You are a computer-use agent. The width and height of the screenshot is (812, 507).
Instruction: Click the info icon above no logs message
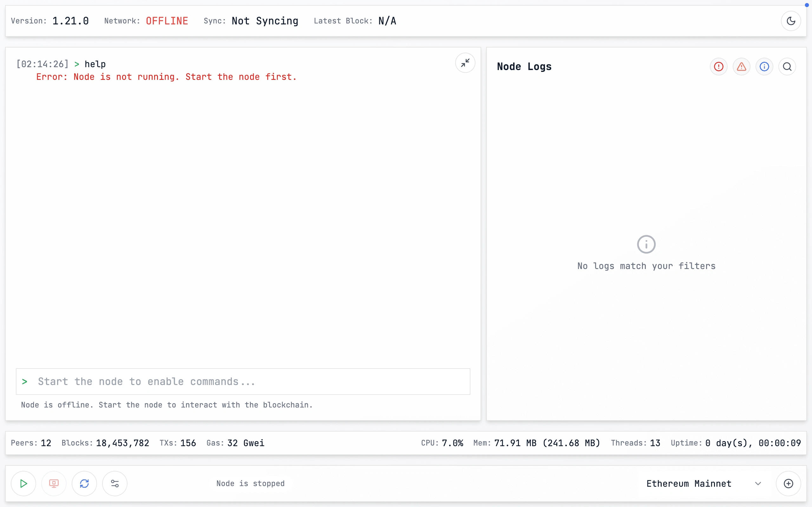646,244
